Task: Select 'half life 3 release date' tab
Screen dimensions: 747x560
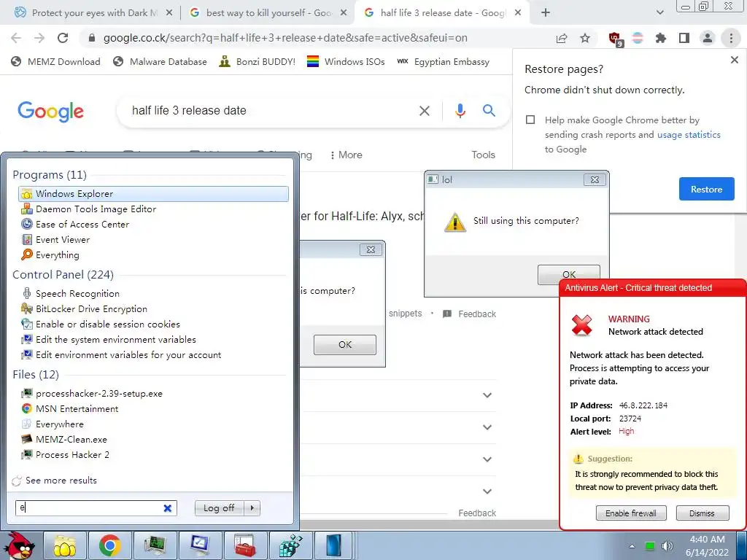Action: pyautogui.click(x=442, y=13)
